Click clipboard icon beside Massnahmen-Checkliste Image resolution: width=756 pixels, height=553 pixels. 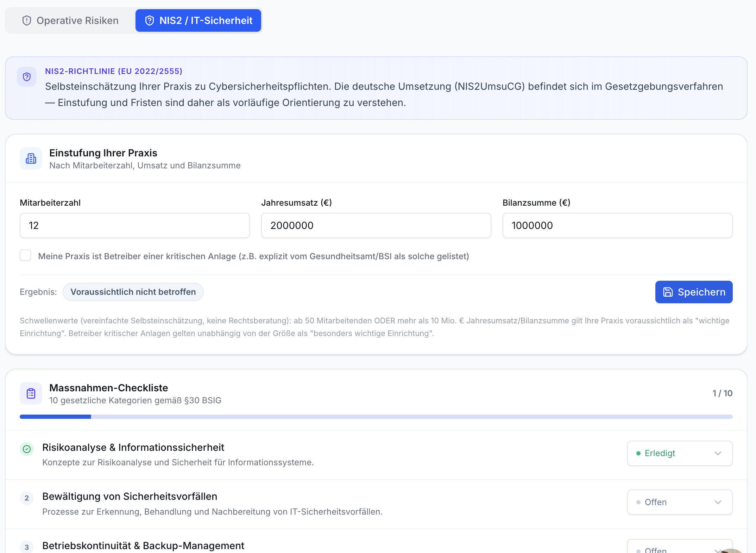pos(31,393)
